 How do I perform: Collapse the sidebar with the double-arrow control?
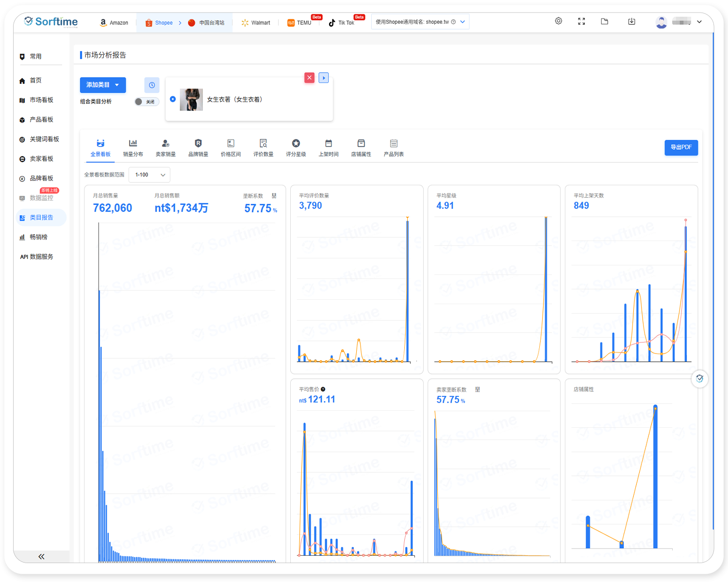tap(41, 556)
